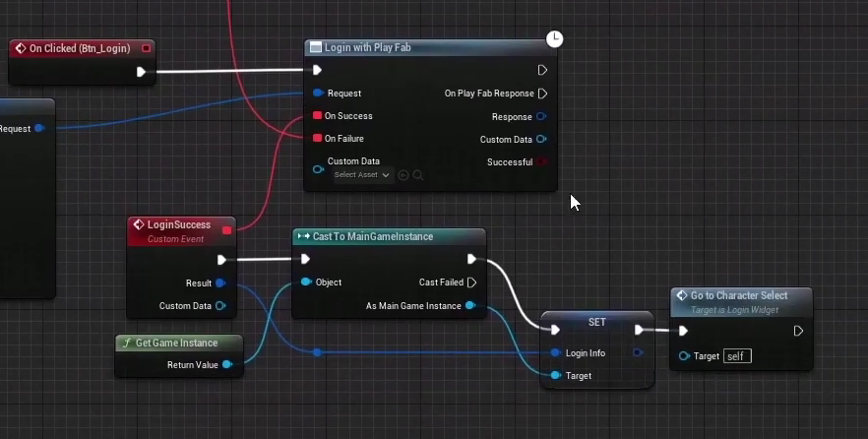Click the Return Value pin of Get Game Instance
Image resolution: width=868 pixels, height=439 pixels.
click(x=227, y=365)
